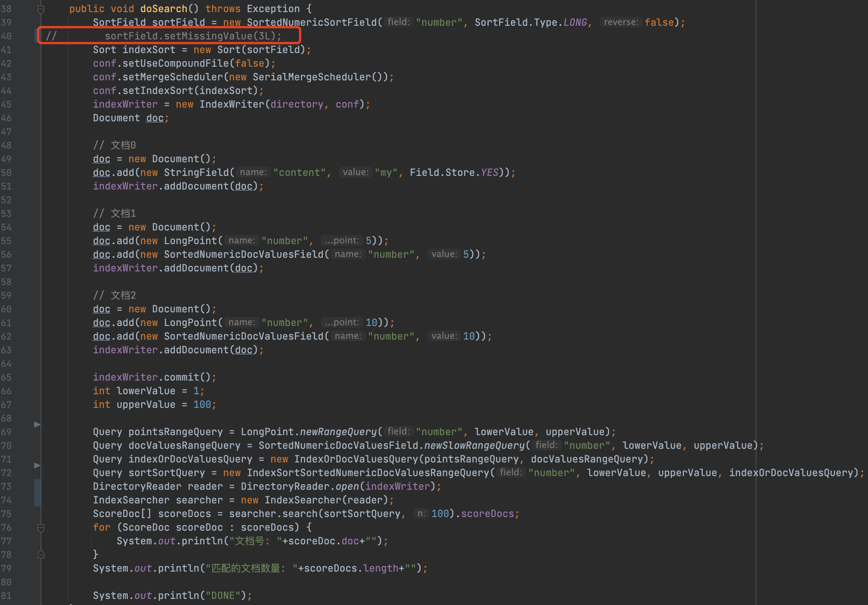Click the run arrow next to indexOrDocValuesQuery line

click(x=37, y=465)
